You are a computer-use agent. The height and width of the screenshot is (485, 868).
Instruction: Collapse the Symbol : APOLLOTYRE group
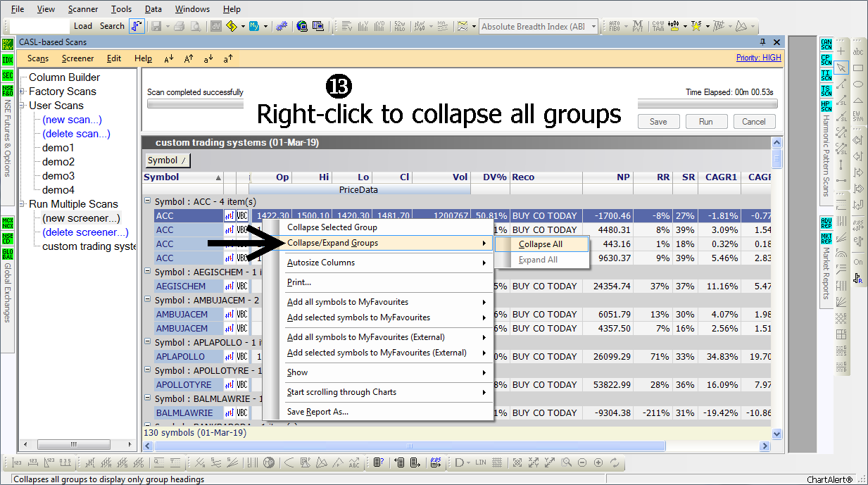(148, 370)
